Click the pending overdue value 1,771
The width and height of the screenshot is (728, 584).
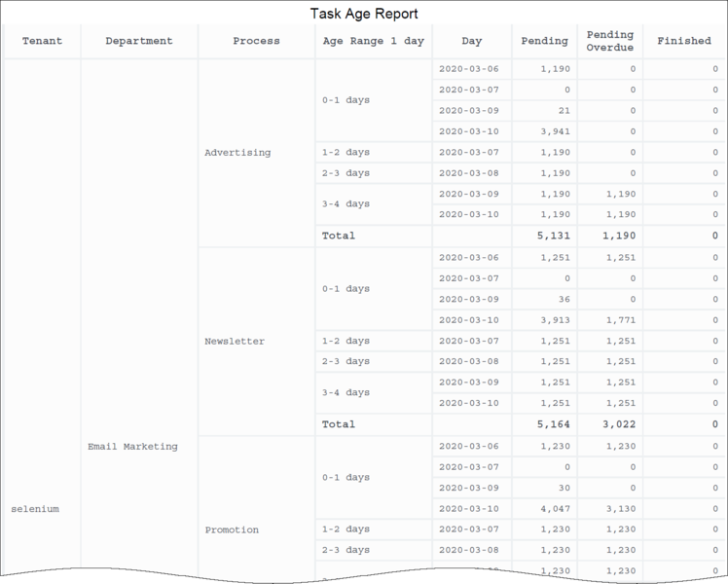[x=620, y=320]
